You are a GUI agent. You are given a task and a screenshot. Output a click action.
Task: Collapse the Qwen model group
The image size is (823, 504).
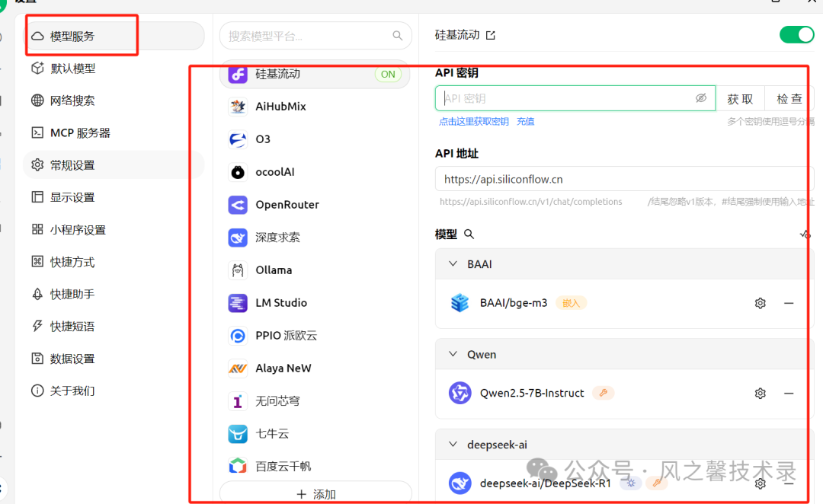pos(453,354)
